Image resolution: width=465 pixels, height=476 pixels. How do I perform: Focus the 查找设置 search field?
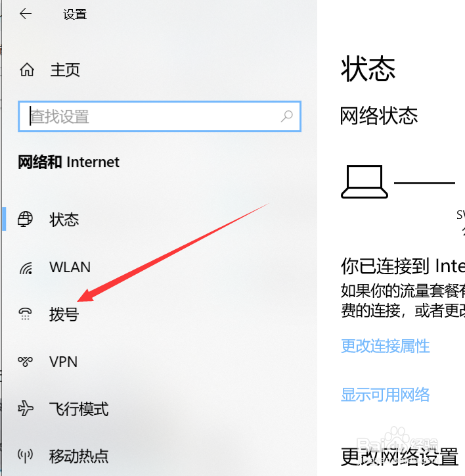(x=160, y=116)
